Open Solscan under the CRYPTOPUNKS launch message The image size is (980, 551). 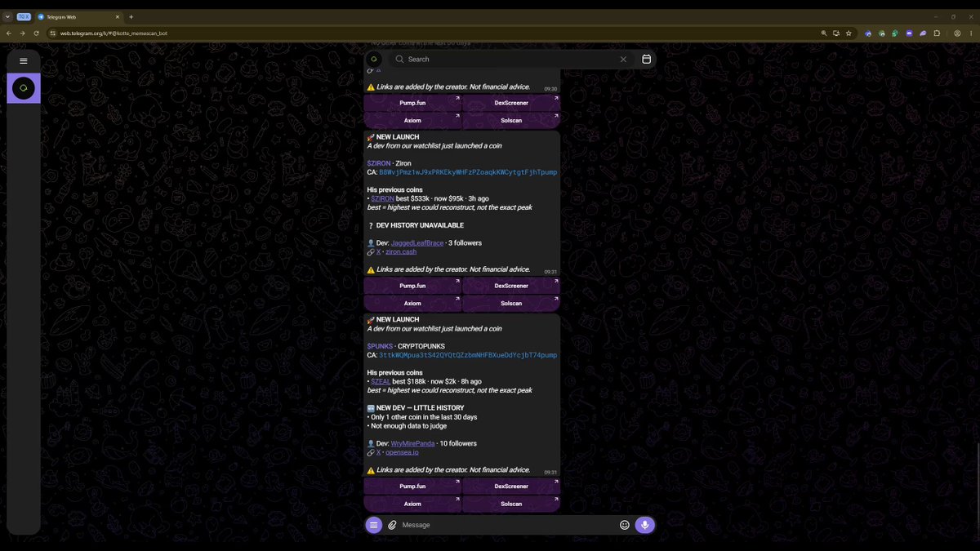coord(511,504)
